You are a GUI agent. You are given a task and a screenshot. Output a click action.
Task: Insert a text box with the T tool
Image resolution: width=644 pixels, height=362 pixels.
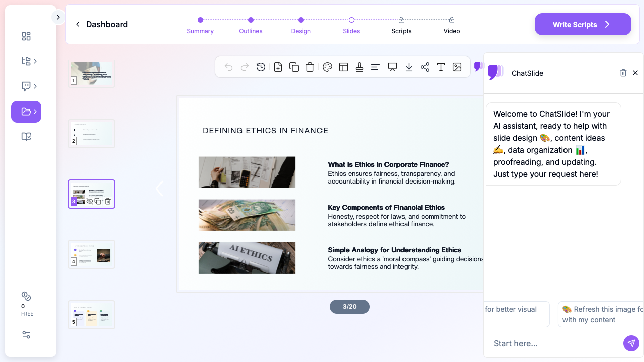click(x=441, y=67)
